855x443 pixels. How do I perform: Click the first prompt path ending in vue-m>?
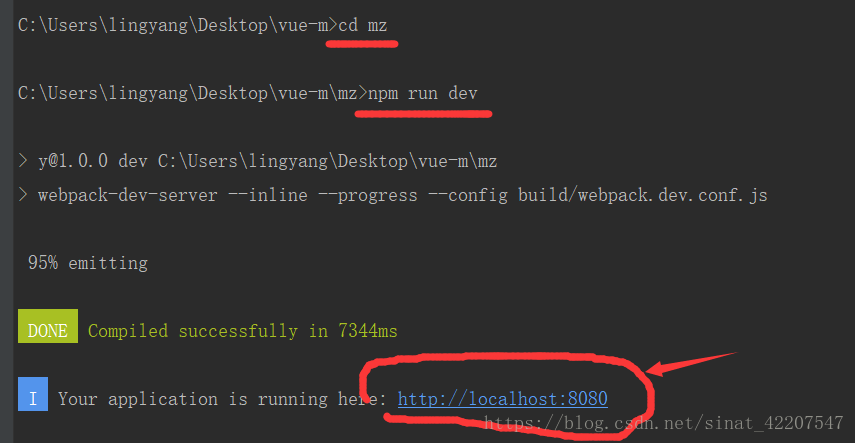pos(178,25)
